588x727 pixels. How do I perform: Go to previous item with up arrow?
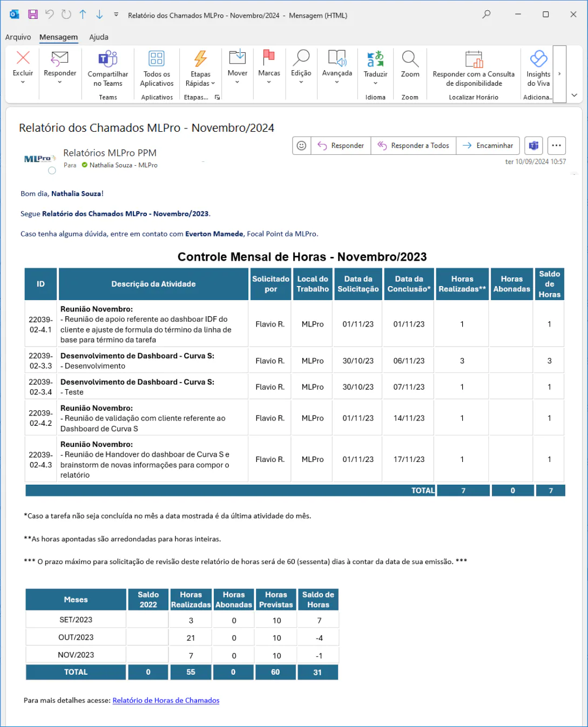(83, 15)
